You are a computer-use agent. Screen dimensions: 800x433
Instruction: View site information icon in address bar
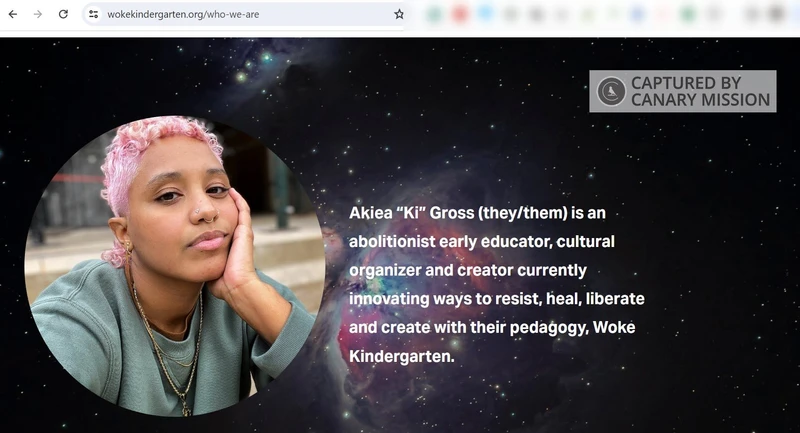(93, 14)
